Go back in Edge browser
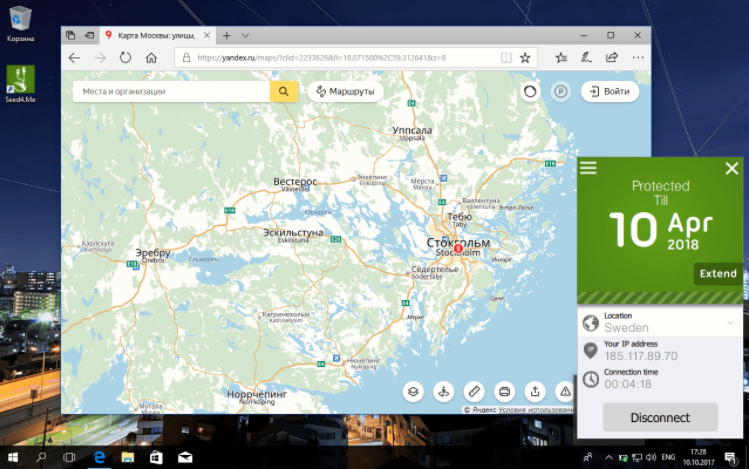The height and width of the screenshot is (469, 749). click(x=75, y=58)
